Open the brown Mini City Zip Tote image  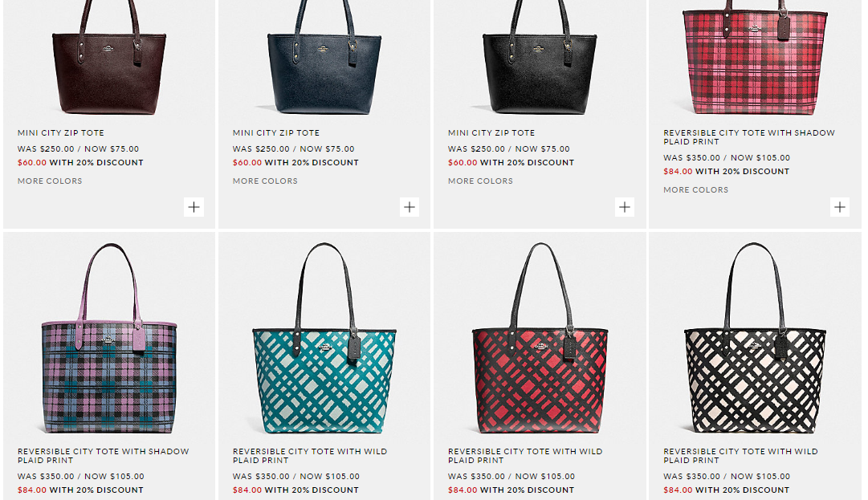click(x=109, y=64)
